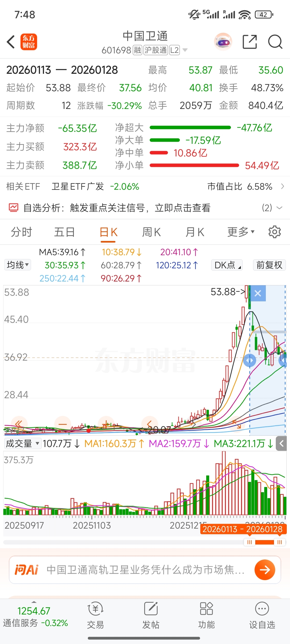Tap MA3:221.1万 volume average value
Viewport: 290px width, 644px height.
(x=243, y=444)
